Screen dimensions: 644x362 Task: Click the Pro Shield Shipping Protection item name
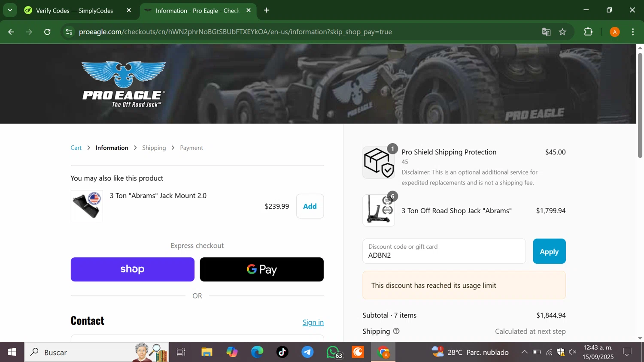tap(449, 152)
